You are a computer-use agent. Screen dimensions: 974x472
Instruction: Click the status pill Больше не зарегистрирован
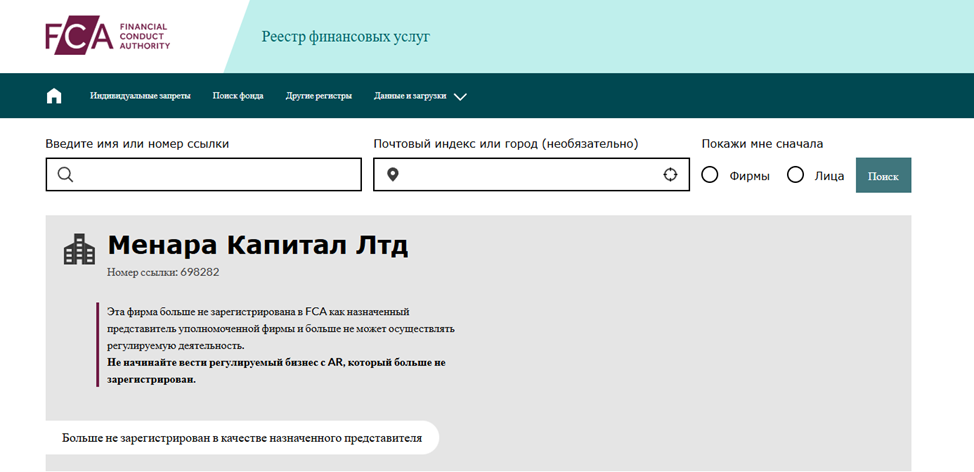pyautogui.click(x=242, y=438)
